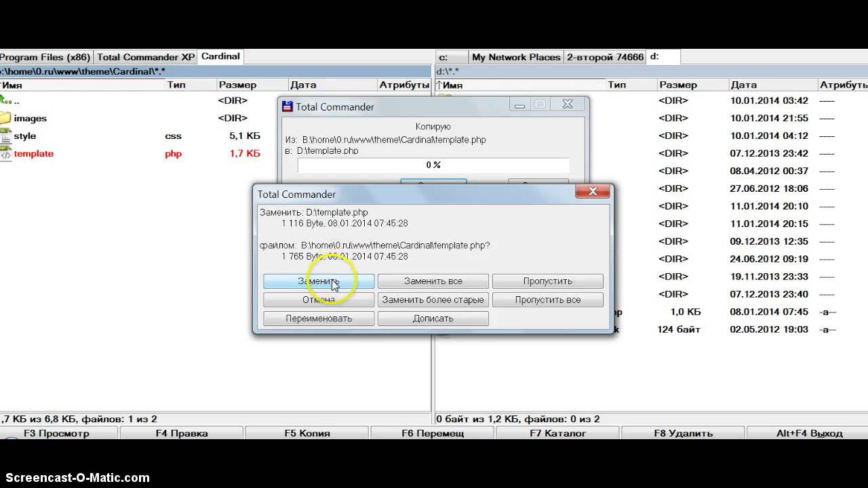Click F6 Перемещ function button
Viewport: 868px width, 488px height.
[433, 433]
